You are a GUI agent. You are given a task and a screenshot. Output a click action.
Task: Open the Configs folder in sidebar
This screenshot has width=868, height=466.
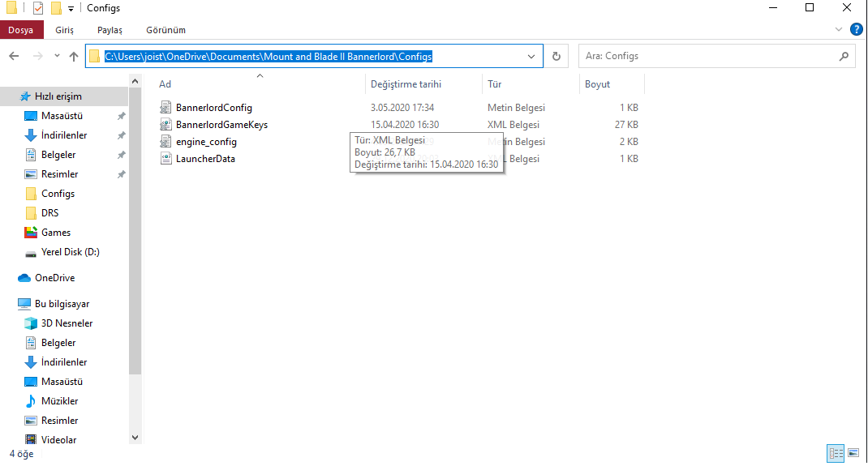(58, 194)
